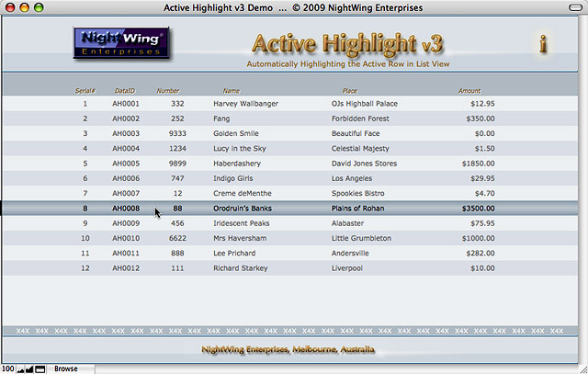This screenshot has width=588, height=374.
Task: Select the Iridescent Peaks name field
Action: [241, 223]
